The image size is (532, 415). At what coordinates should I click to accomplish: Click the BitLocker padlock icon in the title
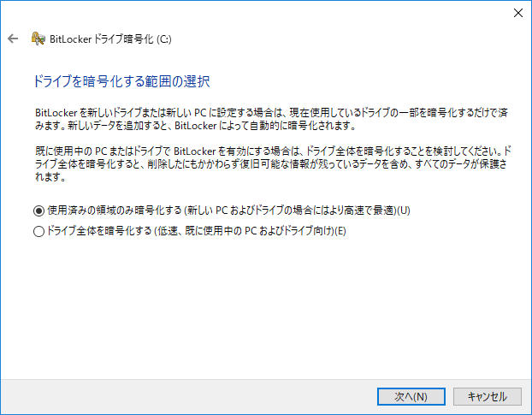pyautogui.click(x=38, y=39)
